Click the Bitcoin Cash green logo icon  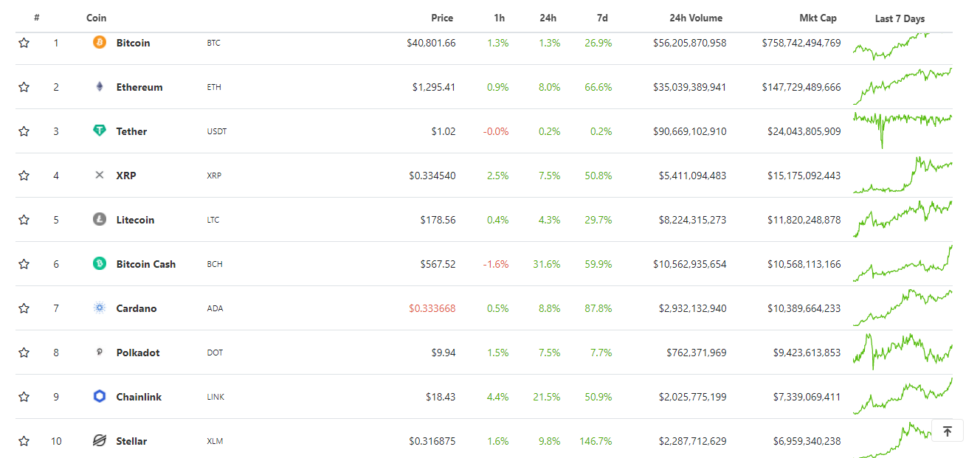pyautogui.click(x=99, y=264)
